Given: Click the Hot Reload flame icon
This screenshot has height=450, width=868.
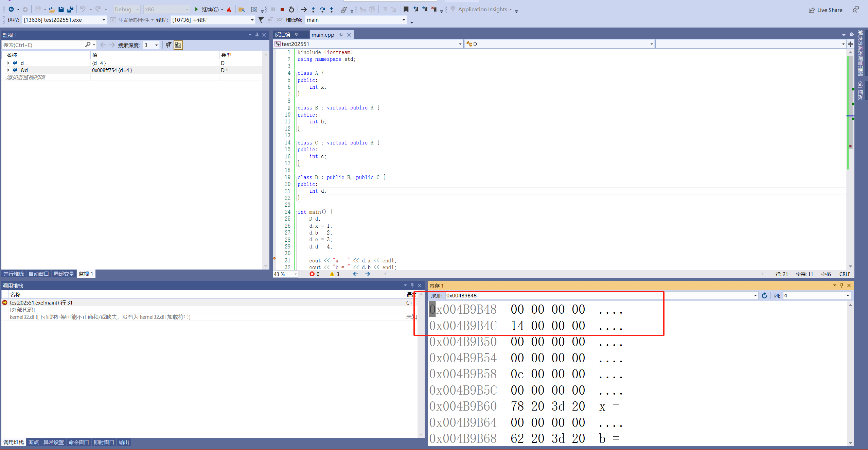Looking at the screenshot, I should pyautogui.click(x=229, y=10).
